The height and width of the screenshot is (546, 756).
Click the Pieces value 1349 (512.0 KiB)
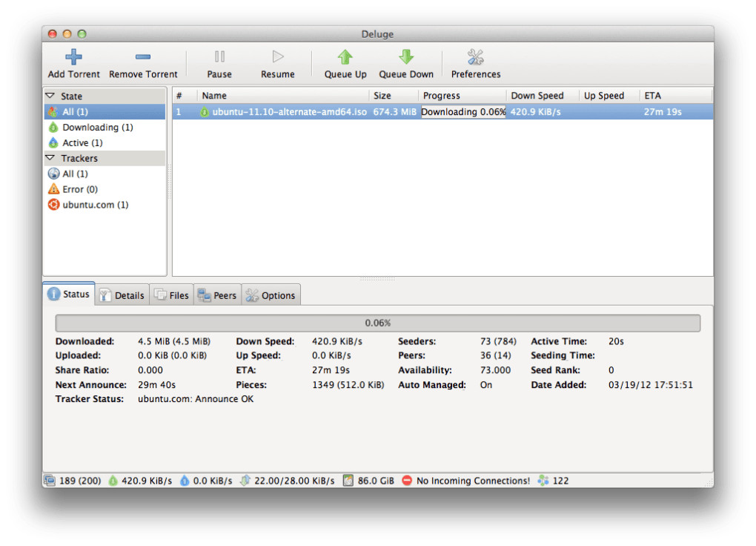pos(348,385)
